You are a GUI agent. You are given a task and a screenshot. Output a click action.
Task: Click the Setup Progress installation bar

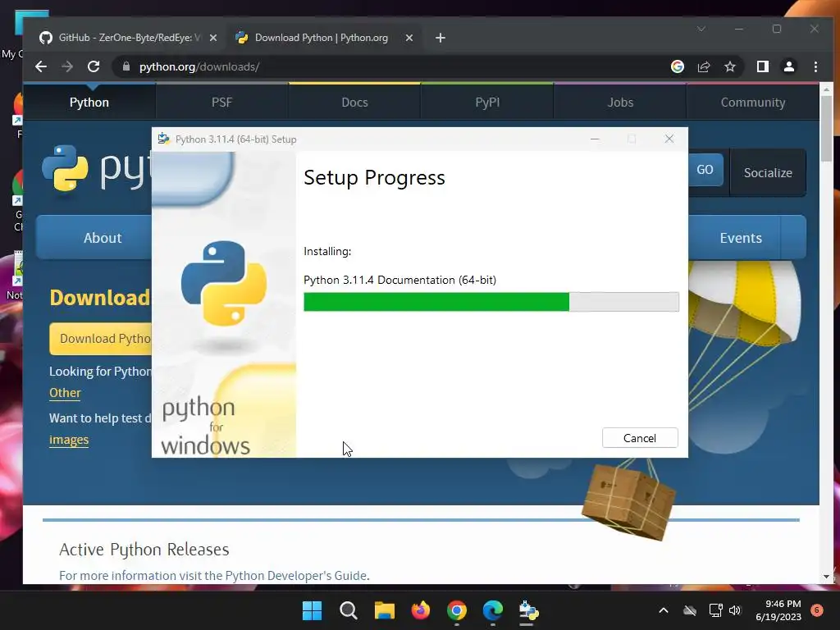491,302
